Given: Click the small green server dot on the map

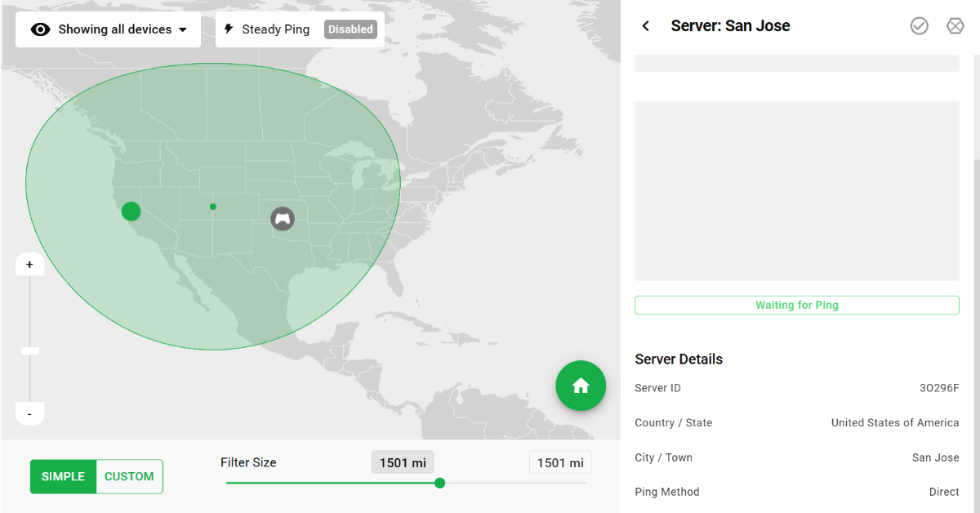Looking at the screenshot, I should 213,207.
